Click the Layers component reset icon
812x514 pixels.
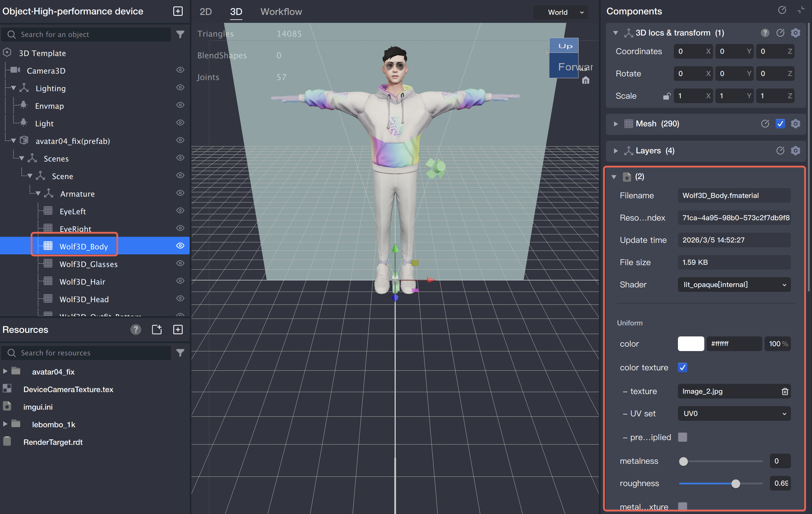780,151
